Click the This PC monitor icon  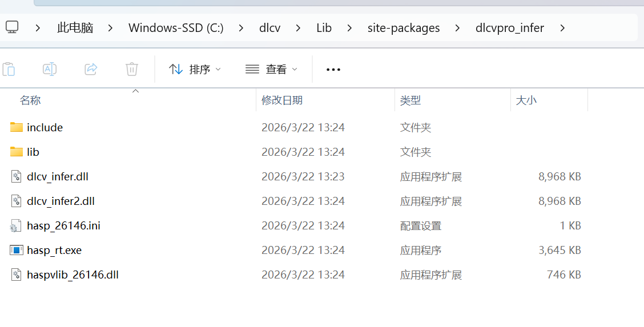pyautogui.click(x=12, y=27)
